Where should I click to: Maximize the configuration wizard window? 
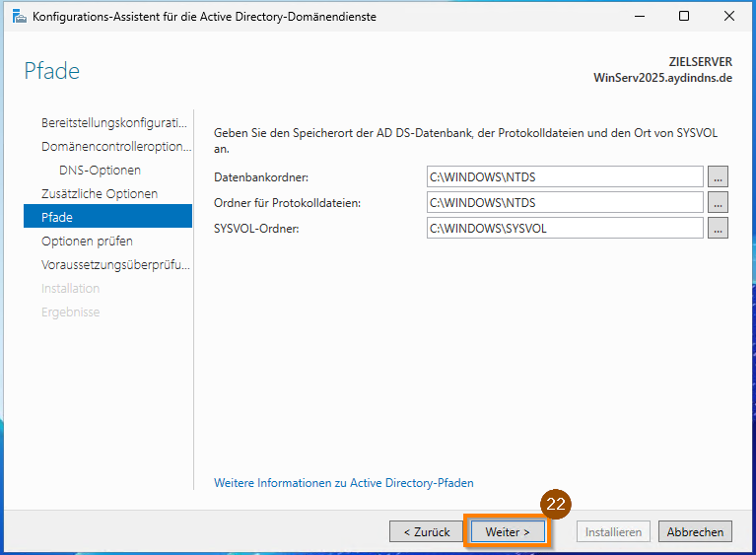[x=684, y=16]
